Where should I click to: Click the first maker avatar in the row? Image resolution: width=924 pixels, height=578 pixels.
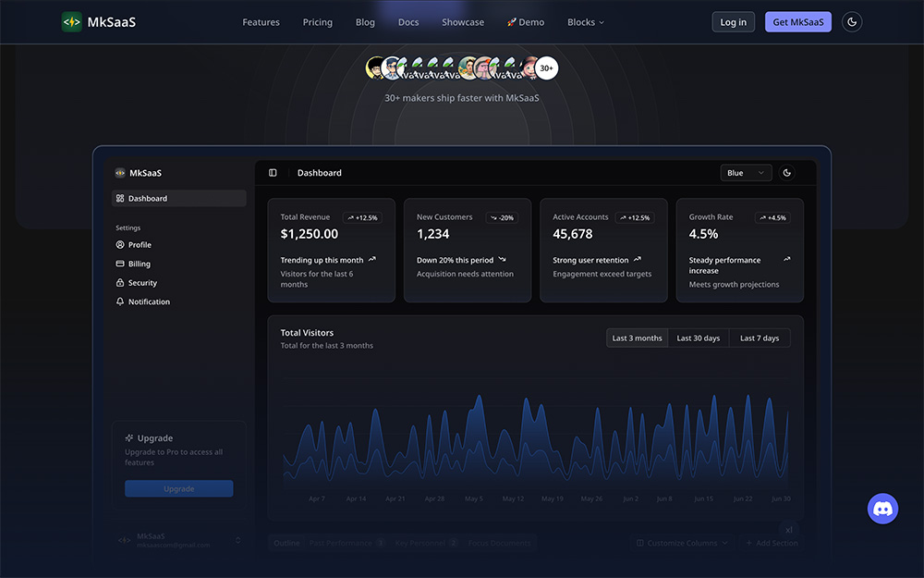click(x=375, y=68)
